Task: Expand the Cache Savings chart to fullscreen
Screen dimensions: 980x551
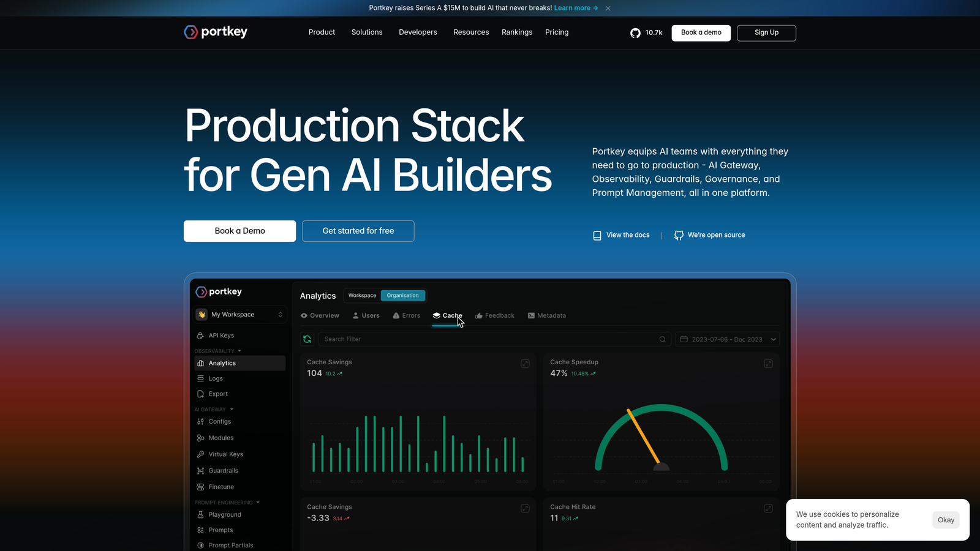Action: 525,363
